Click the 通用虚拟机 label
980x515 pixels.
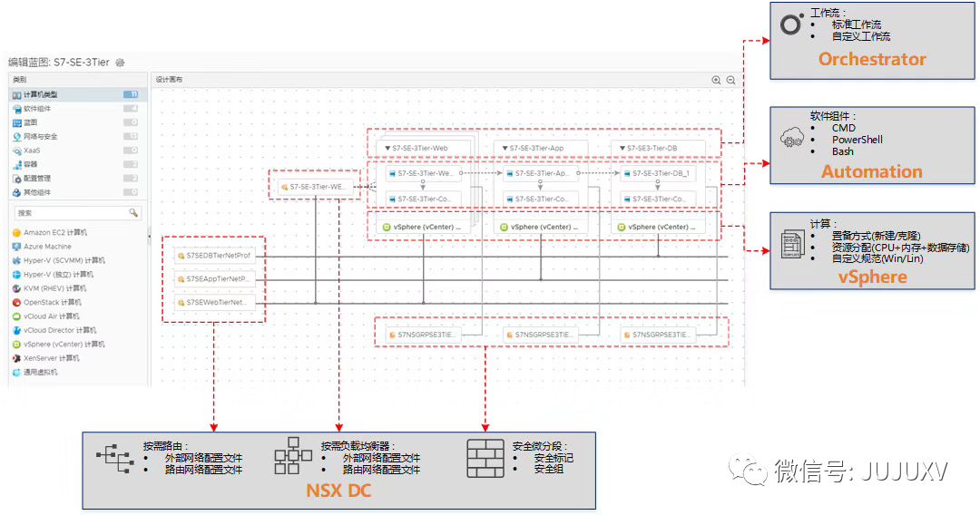pos(41,372)
